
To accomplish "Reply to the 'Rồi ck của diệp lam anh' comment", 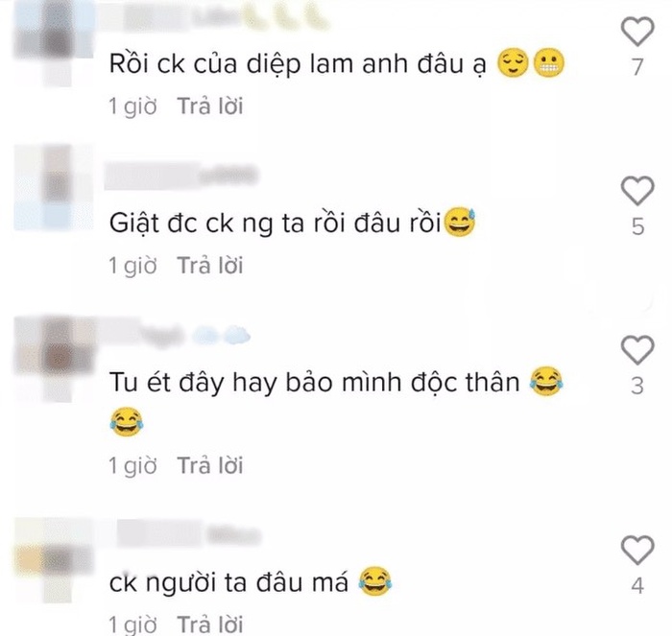I will tap(210, 106).
